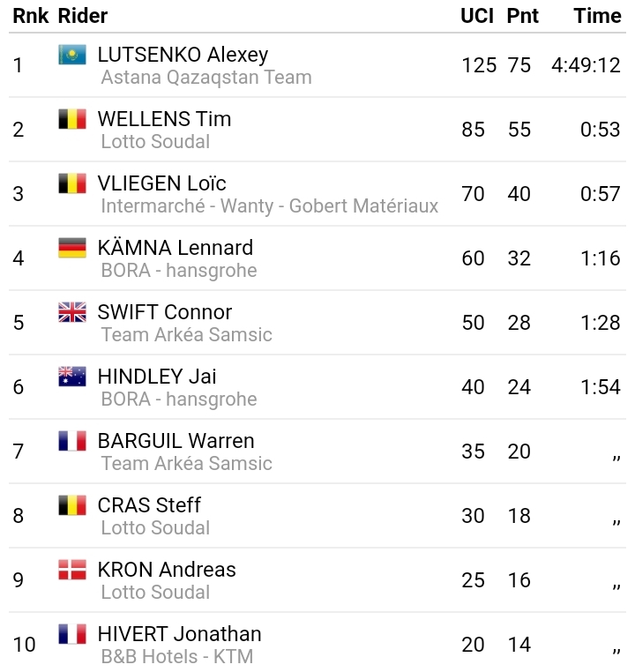635x672 pixels.
Task: Open Astana Qazaqstan Team page
Action: [x=206, y=78]
